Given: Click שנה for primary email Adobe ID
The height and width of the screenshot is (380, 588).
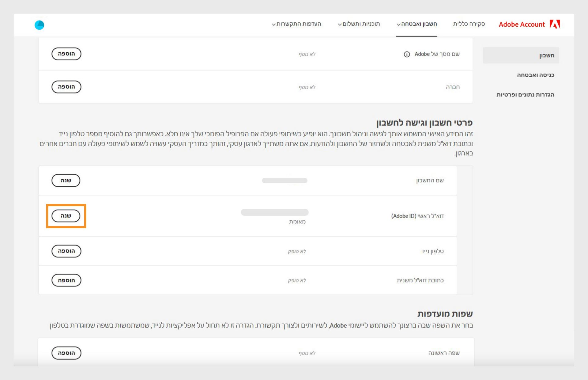Looking at the screenshot, I should tap(66, 216).
